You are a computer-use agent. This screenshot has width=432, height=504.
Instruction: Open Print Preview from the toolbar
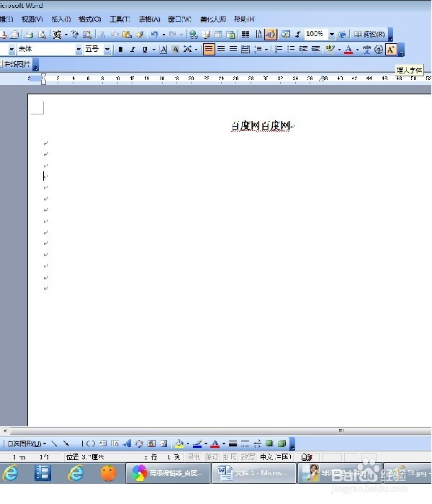[42, 34]
